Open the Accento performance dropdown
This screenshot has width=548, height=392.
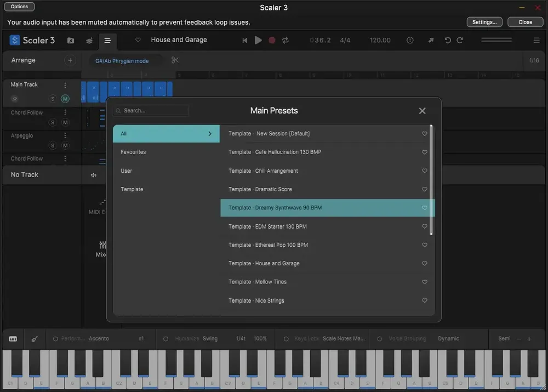click(99, 338)
